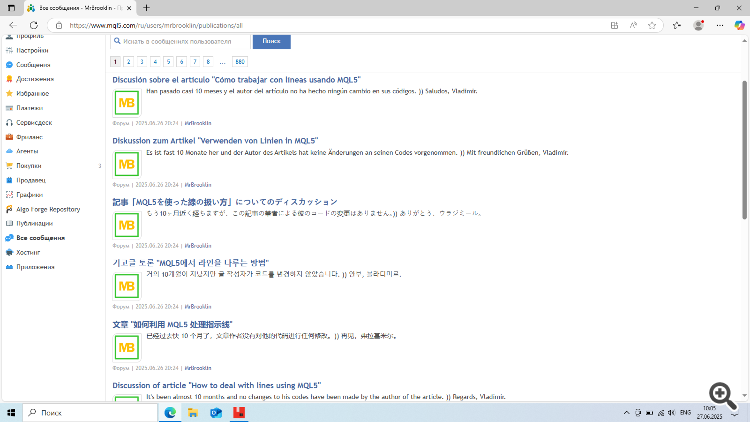Open Copilot icon in browser toolbar
This screenshot has height=422, width=750.
pyautogui.click(x=739, y=25)
